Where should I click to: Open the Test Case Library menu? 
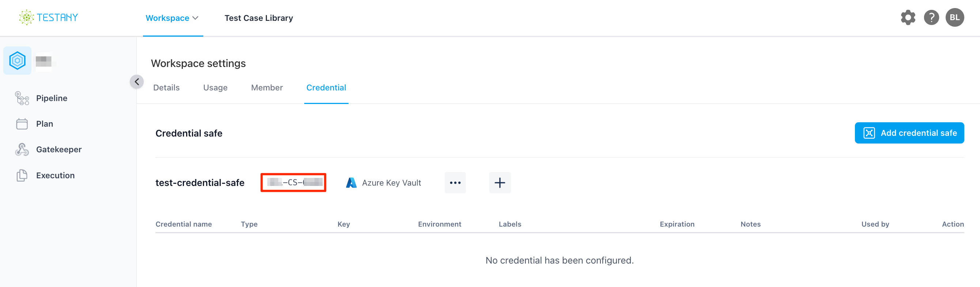[x=258, y=18]
